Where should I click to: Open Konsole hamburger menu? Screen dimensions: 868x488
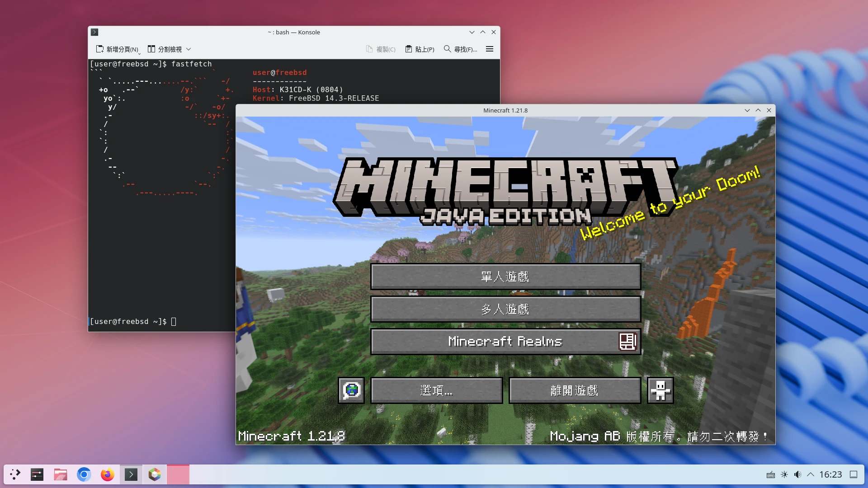489,49
